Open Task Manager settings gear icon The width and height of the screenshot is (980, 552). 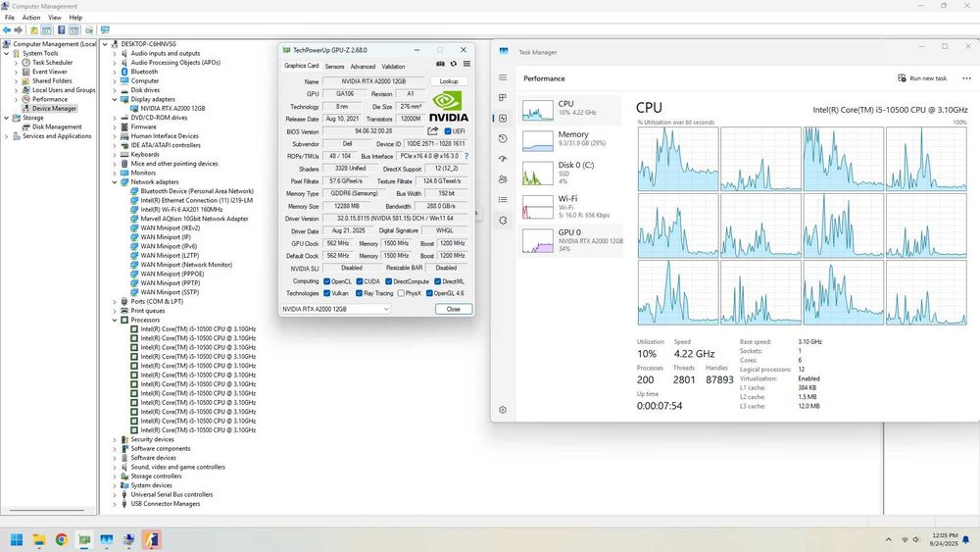tap(503, 410)
